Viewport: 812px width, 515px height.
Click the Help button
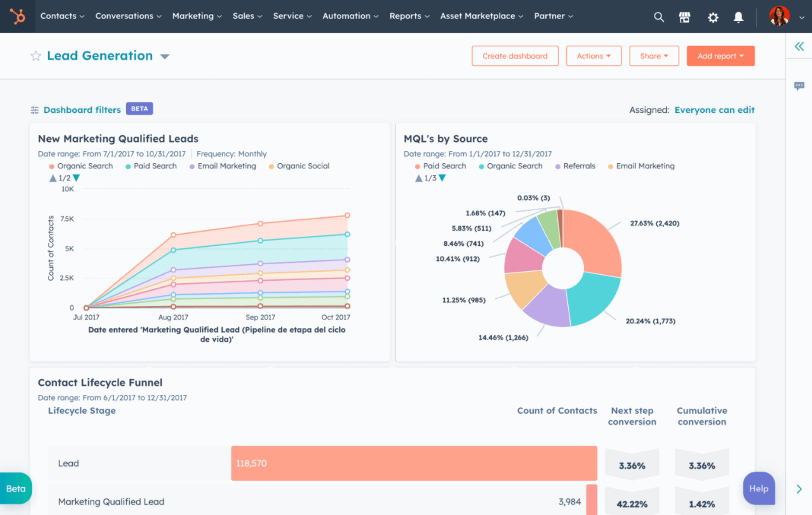pyautogui.click(x=759, y=488)
